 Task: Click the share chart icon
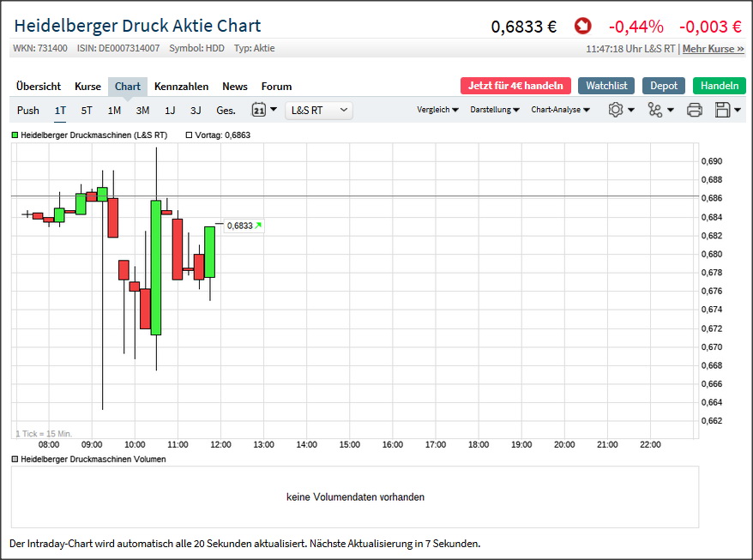click(x=655, y=110)
